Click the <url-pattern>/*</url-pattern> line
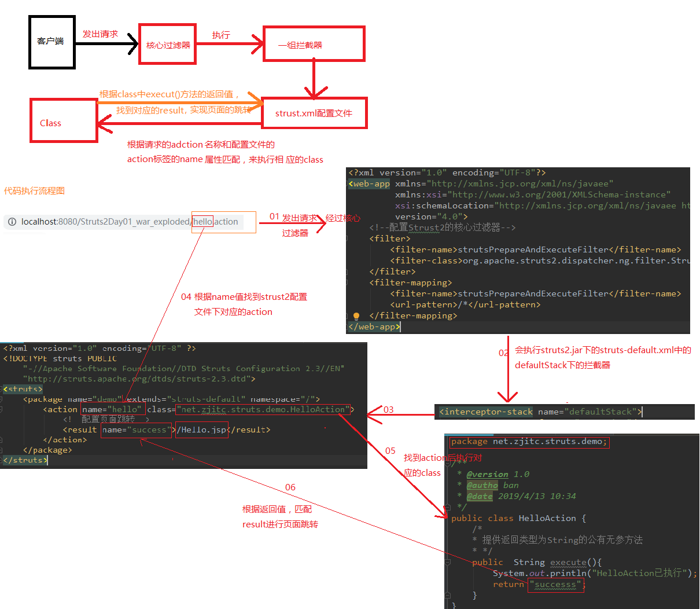 466,304
